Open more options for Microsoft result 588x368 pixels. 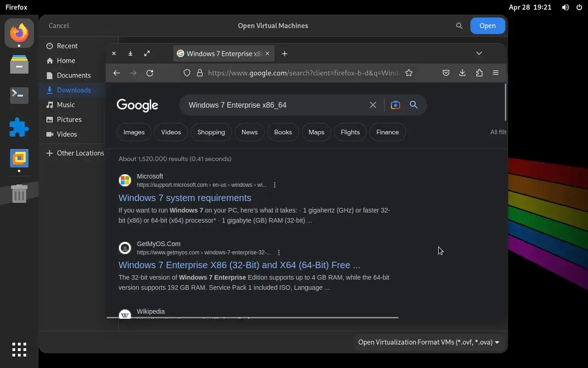[275, 185]
